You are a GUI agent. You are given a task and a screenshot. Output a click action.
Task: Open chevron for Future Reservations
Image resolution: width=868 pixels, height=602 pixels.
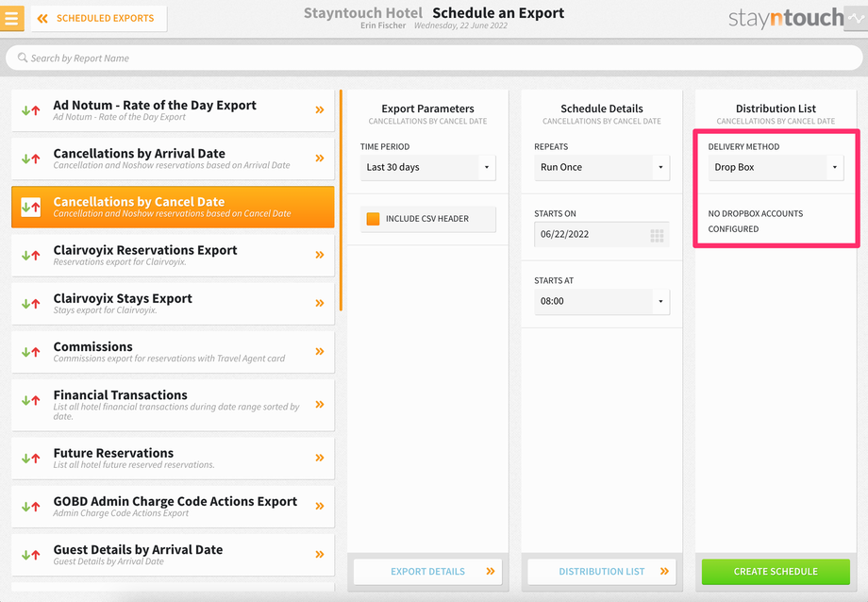coord(320,458)
